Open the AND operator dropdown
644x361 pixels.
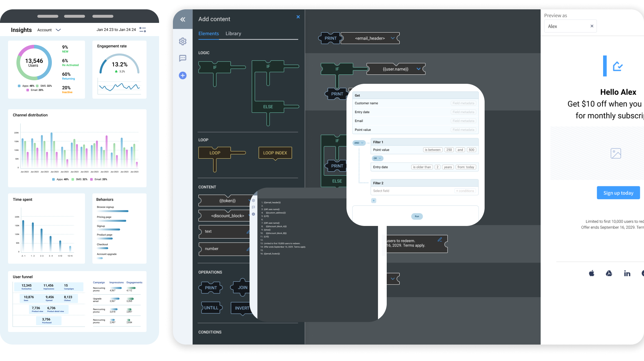coord(359,143)
